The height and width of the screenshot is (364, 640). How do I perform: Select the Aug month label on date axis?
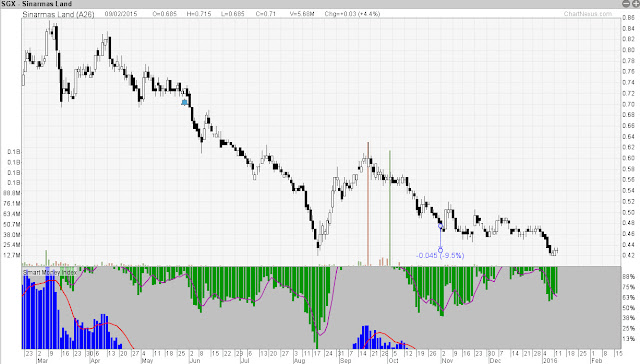[x=299, y=361]
